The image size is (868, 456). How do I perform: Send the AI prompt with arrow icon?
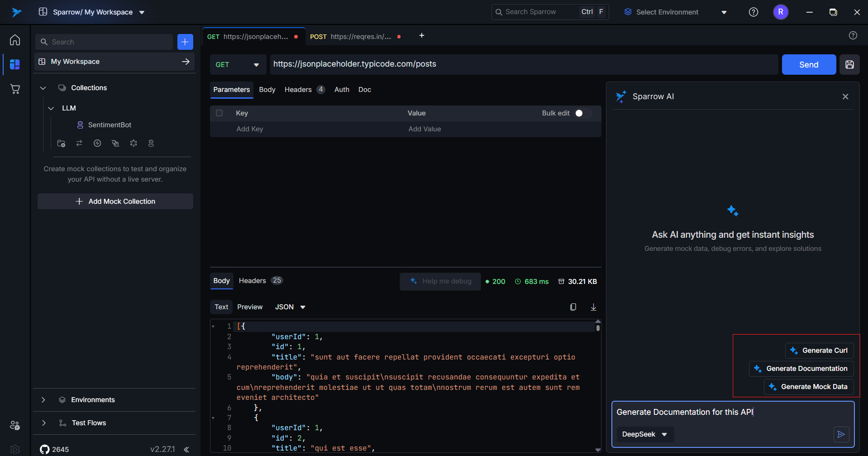(841, 434)
